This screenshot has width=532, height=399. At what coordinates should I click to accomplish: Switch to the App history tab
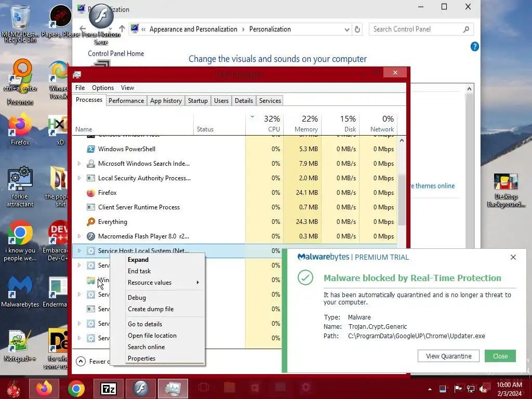166,101
